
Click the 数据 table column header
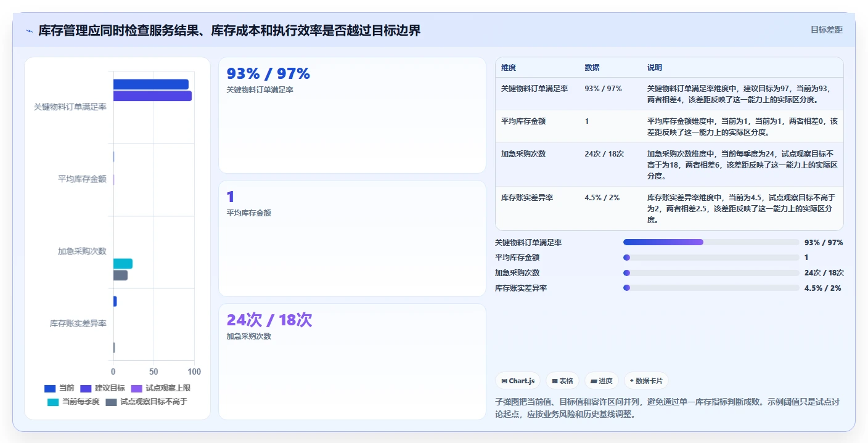click(592, 68)
